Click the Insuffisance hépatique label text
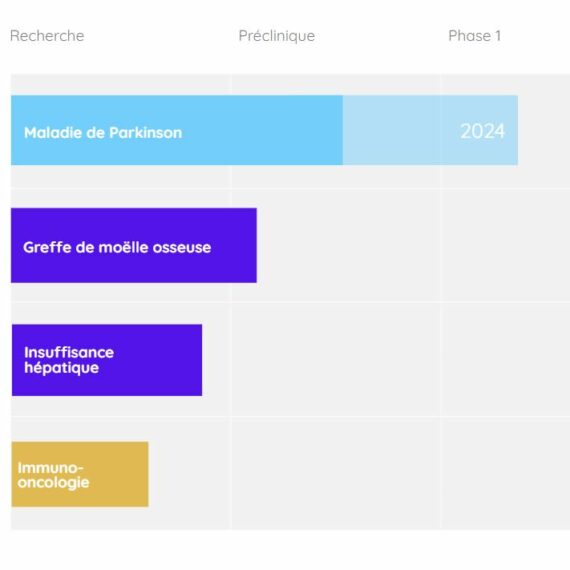The height and width of the screenshot is (570, 570). coord(69,360)
